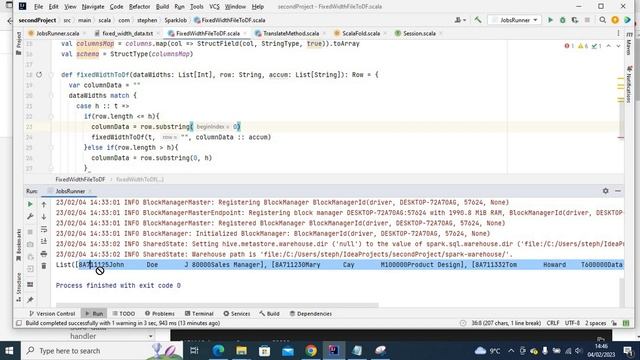Screen dimensions: 640x360
Task: Open TODO tool window
Action: (x=124, y=313)
